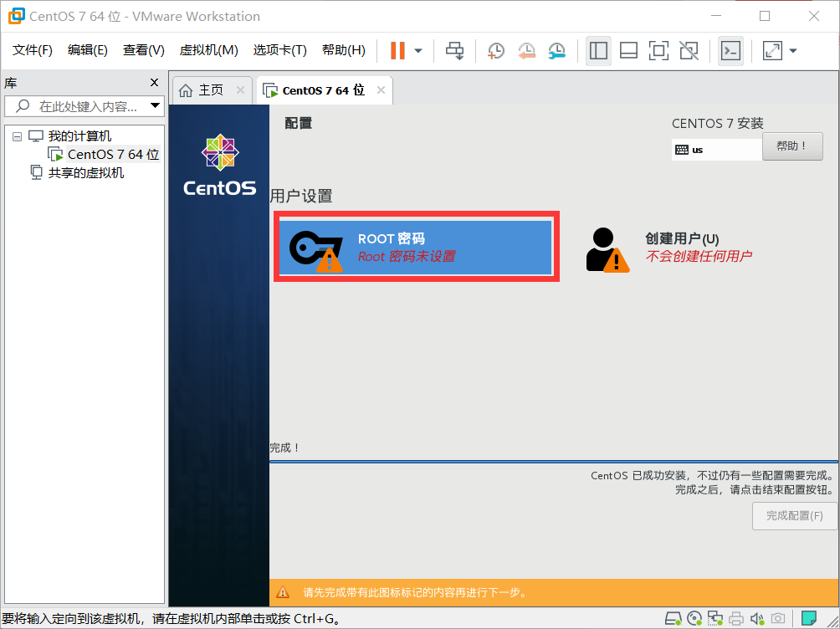The image size is (840, 629).
Task: Toggle the library sidebar view
Action: (598, 51)
